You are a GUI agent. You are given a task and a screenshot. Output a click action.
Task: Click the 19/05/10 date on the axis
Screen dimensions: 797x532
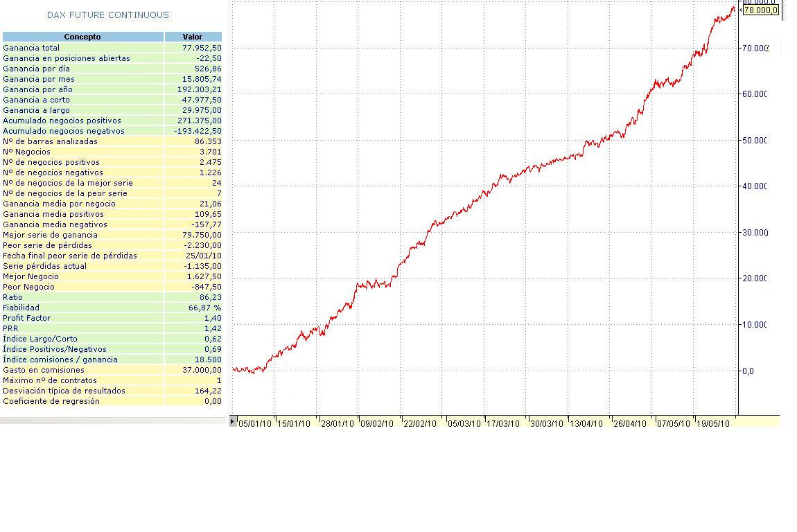pyautogui.click(x=712, y=424)
